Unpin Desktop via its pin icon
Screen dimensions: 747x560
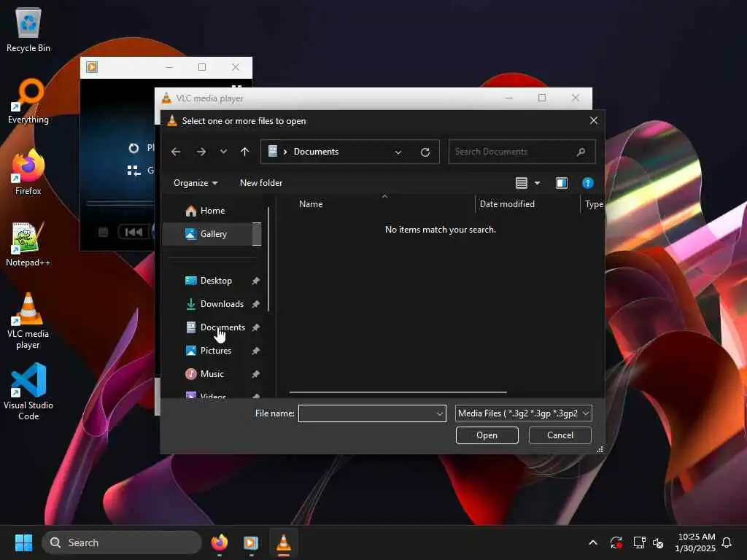point(255,281)
